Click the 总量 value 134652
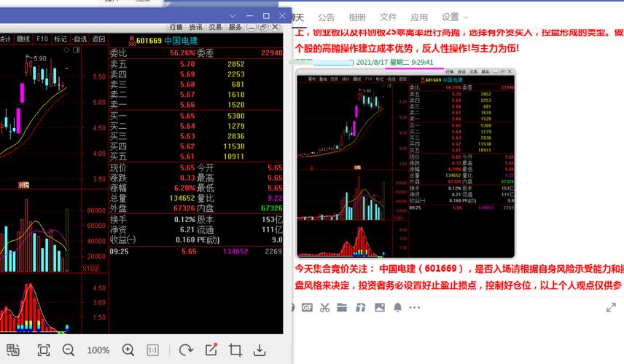The width and height of the screenshot is (624, 364). coord(182,198)
